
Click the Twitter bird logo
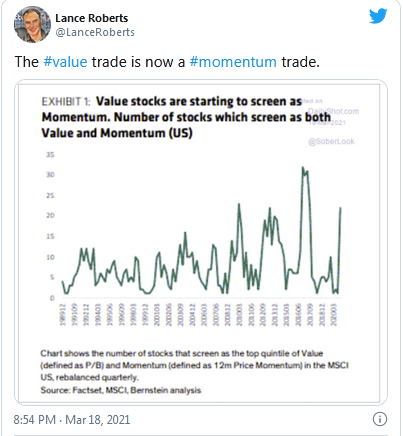coord(378,16)
